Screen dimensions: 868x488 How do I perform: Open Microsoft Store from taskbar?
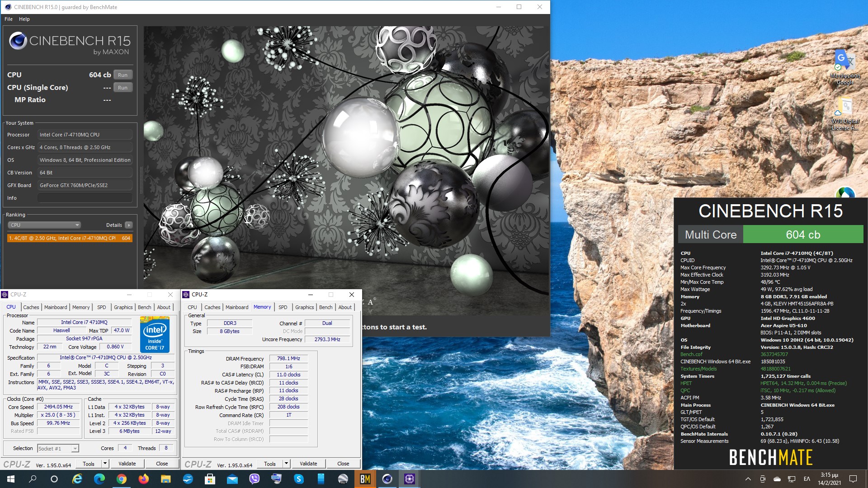click(210, 479)
